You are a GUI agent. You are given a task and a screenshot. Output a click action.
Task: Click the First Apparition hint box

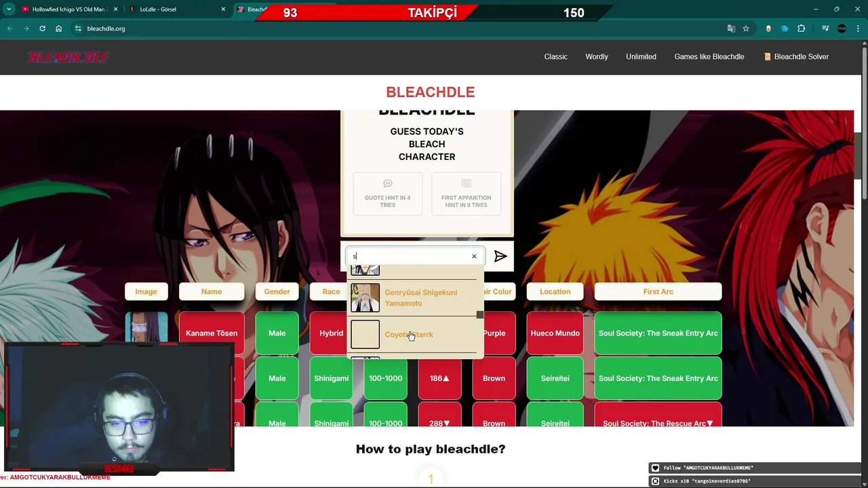467,193
